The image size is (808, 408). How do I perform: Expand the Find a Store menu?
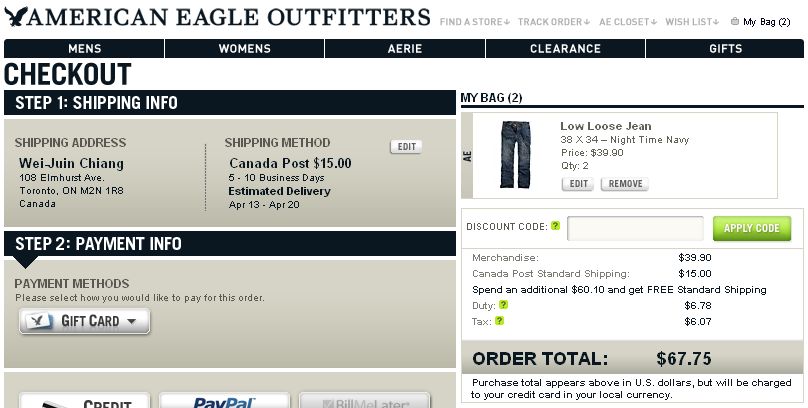click(475, 22)
